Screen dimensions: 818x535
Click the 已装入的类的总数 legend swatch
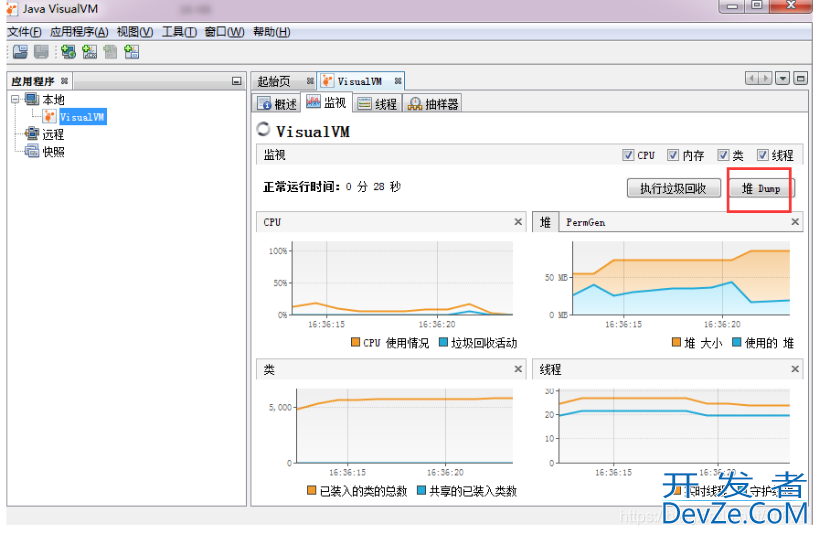(x=311, y=490)
